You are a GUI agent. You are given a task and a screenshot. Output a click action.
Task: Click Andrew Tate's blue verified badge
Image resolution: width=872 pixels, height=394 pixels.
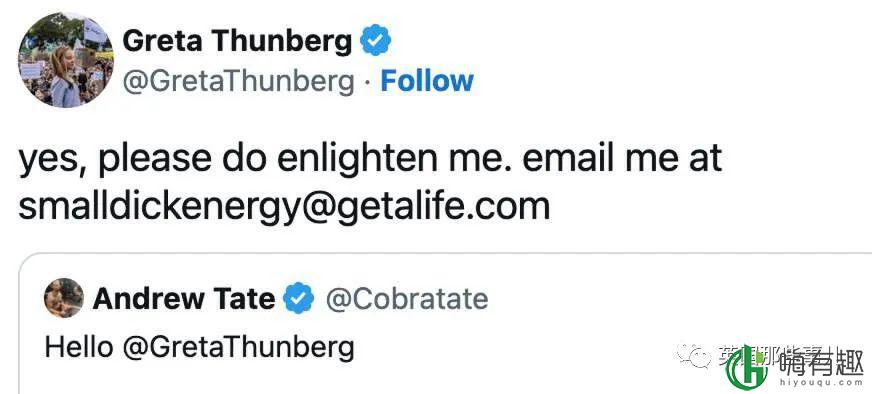click(x=299, y=298)
